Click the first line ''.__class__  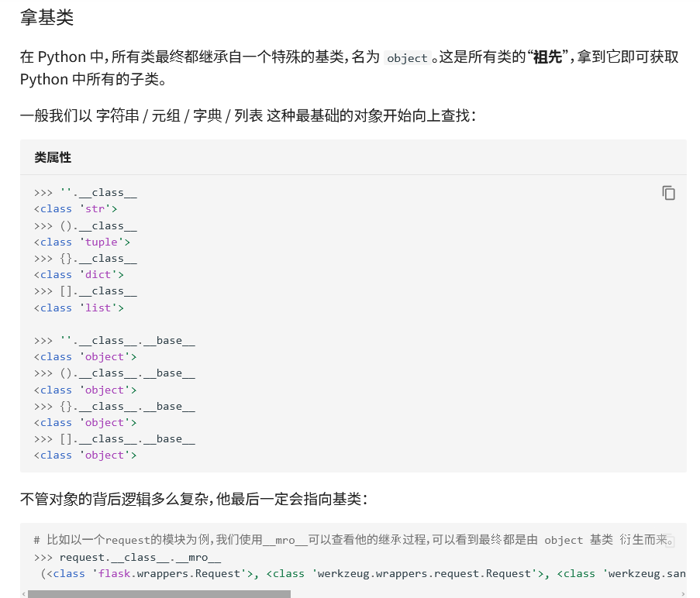click(x=98, y=193)
